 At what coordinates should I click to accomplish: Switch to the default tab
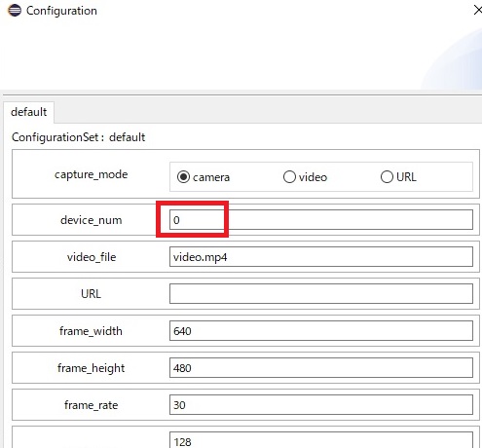click(28, 112)
